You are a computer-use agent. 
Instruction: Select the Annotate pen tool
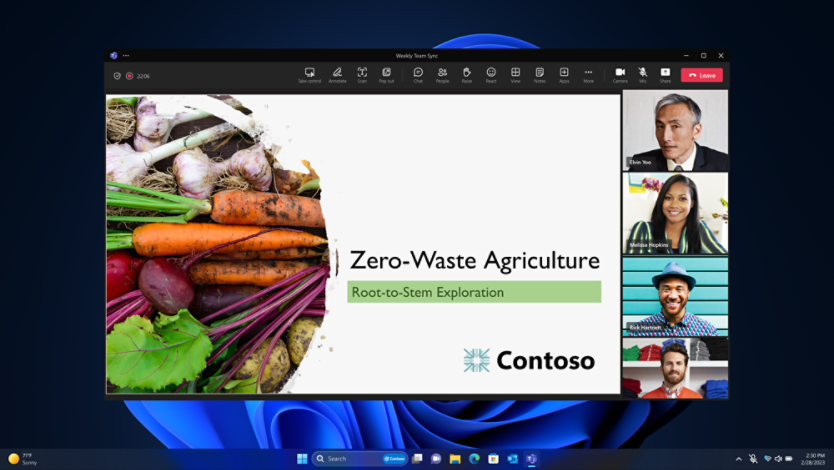[337, 73]
